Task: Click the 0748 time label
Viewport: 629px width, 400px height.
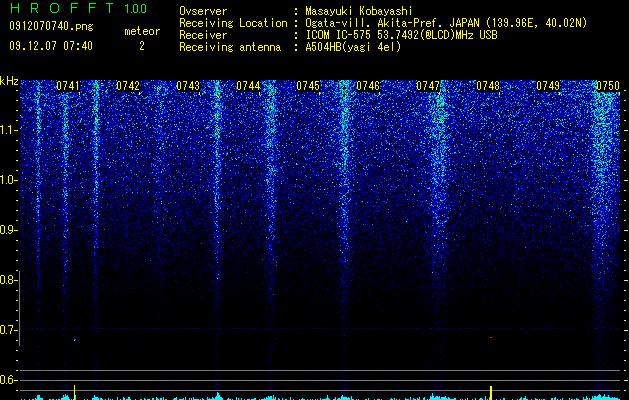Action: coord(488,86)
